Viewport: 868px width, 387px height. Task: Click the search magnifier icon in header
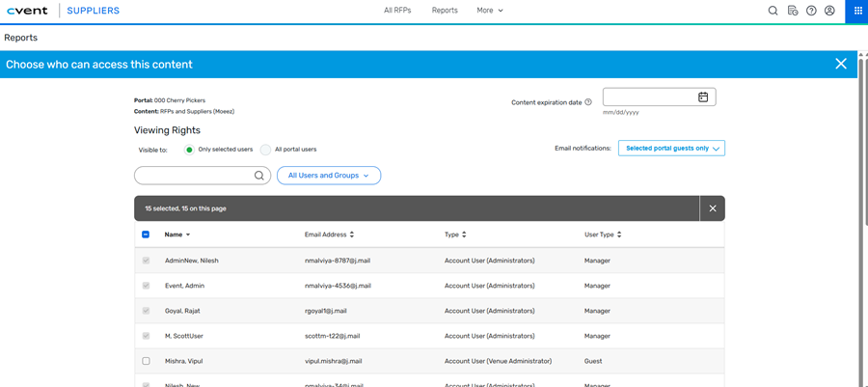tap(773, 11)
